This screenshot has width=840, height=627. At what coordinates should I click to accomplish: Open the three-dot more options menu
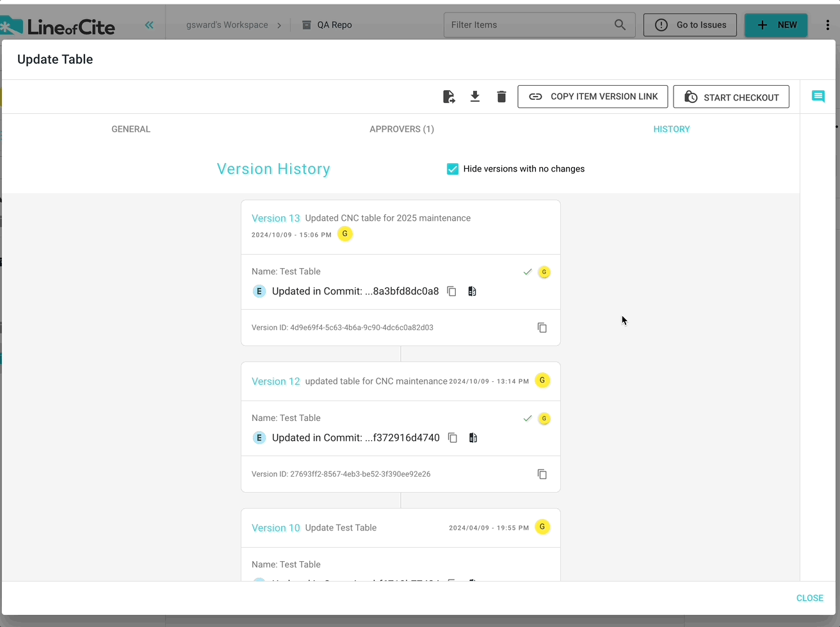827,25
